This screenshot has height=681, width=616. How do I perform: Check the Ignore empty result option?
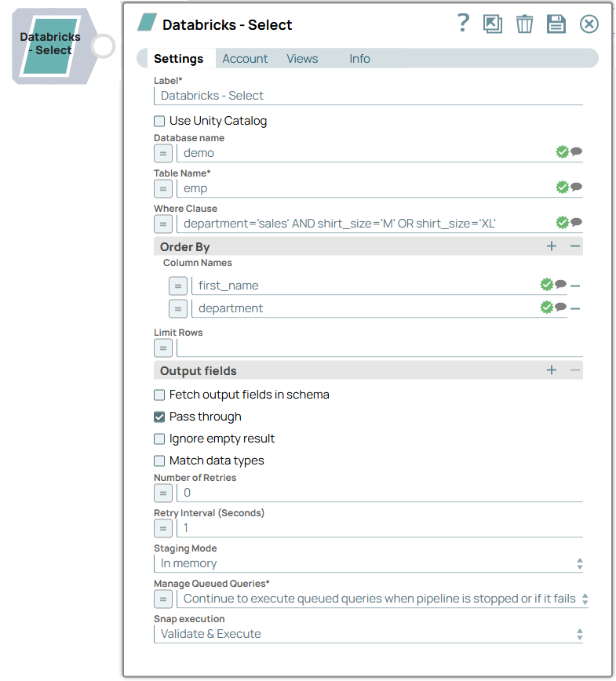159,439
